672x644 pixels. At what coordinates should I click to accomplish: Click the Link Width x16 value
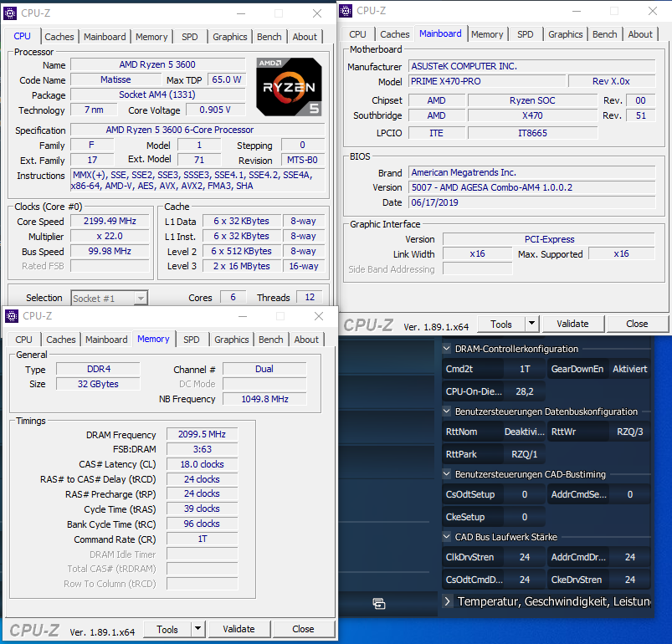(x=477, y=254)
